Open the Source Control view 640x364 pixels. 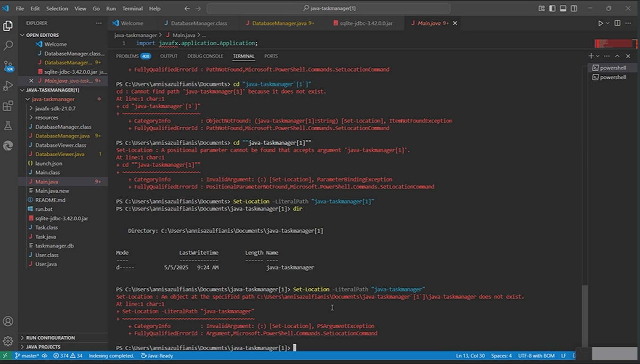(8, 66)
